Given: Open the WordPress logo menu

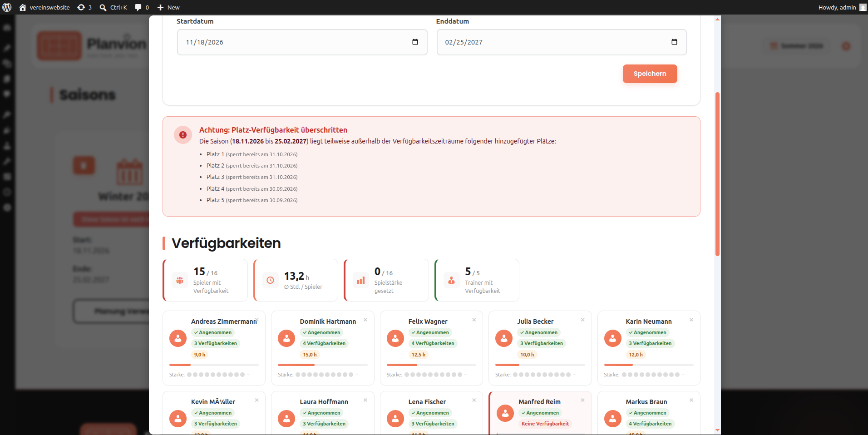Looking at the screenshot, I should tap(7, 7).
